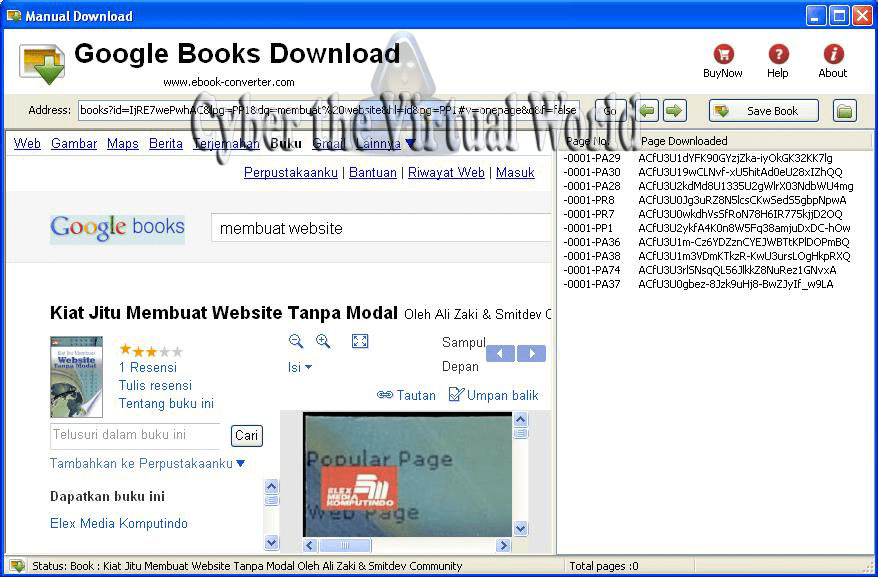The height and width of the screenshot is (577, 878).
Task: Open the Riwayat Web link
Action: click(x=446, y=173)
